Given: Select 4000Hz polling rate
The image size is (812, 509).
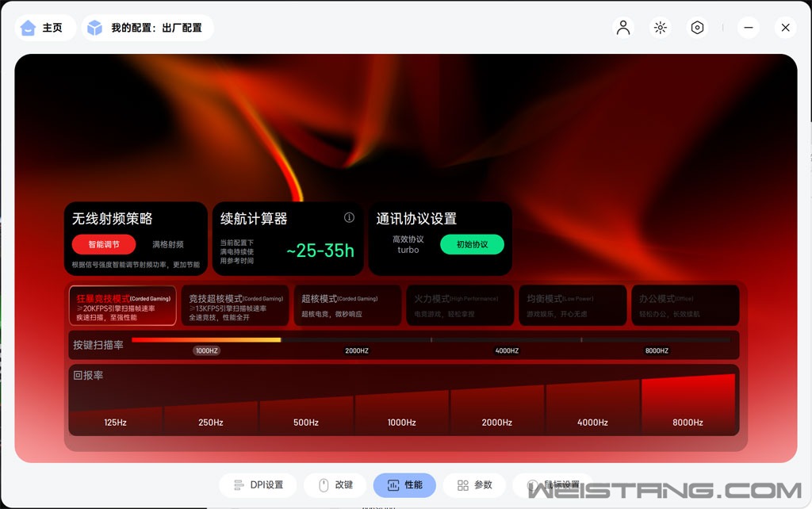Looking at the screenshot, I should [x=592, y=408].
